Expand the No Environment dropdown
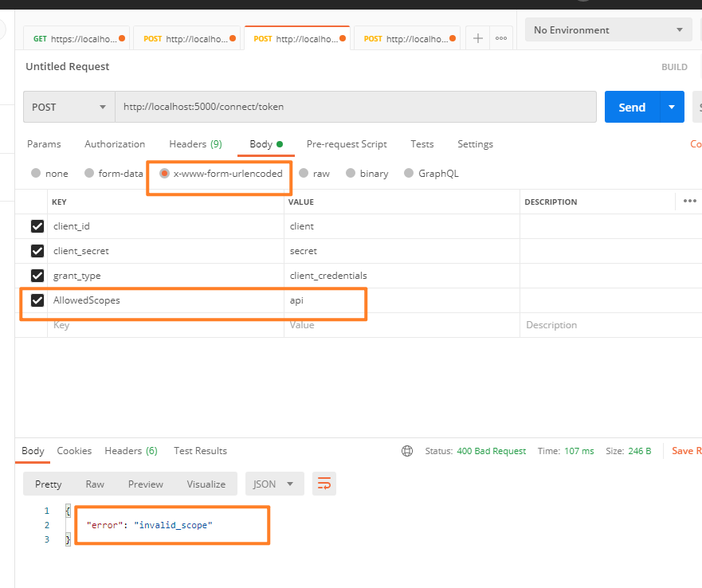702x588 pixels. (x=609, y=30)
